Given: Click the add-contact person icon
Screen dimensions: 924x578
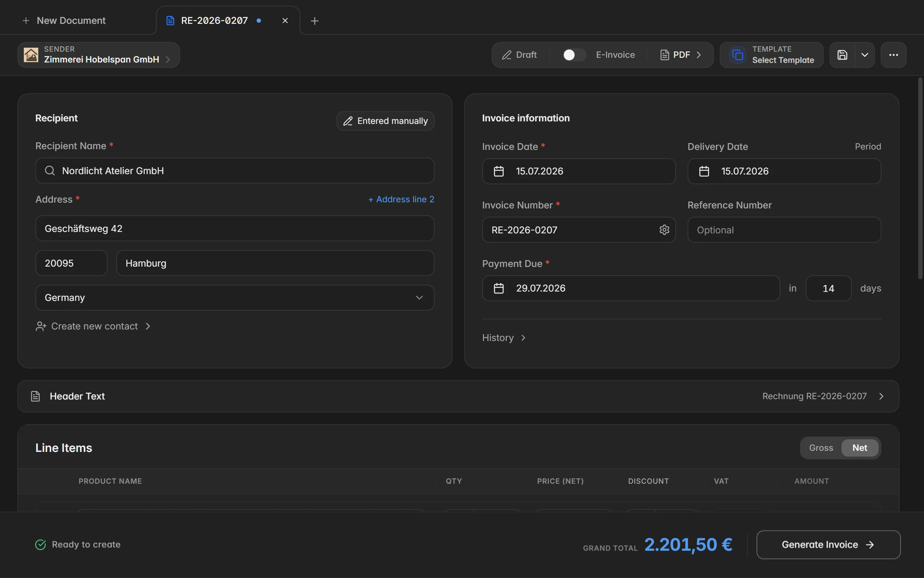Looking at the screenshot, I should coord(41,326).
